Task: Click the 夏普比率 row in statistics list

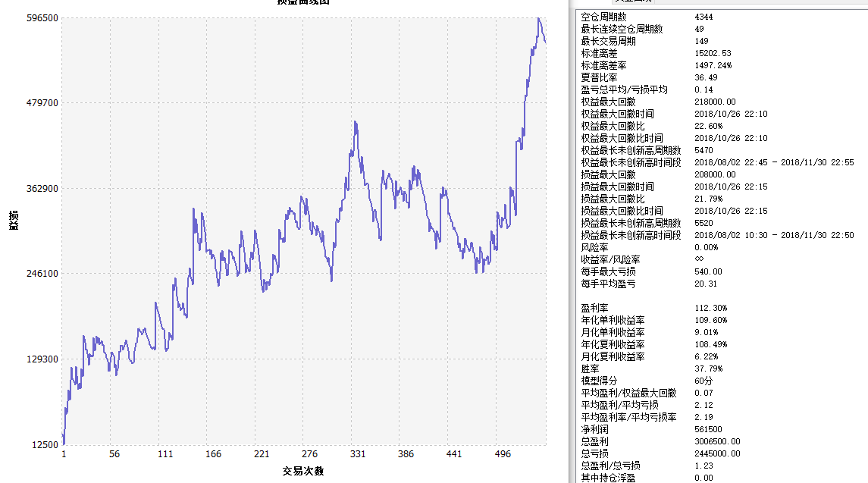Action: [x=599, y=77]
